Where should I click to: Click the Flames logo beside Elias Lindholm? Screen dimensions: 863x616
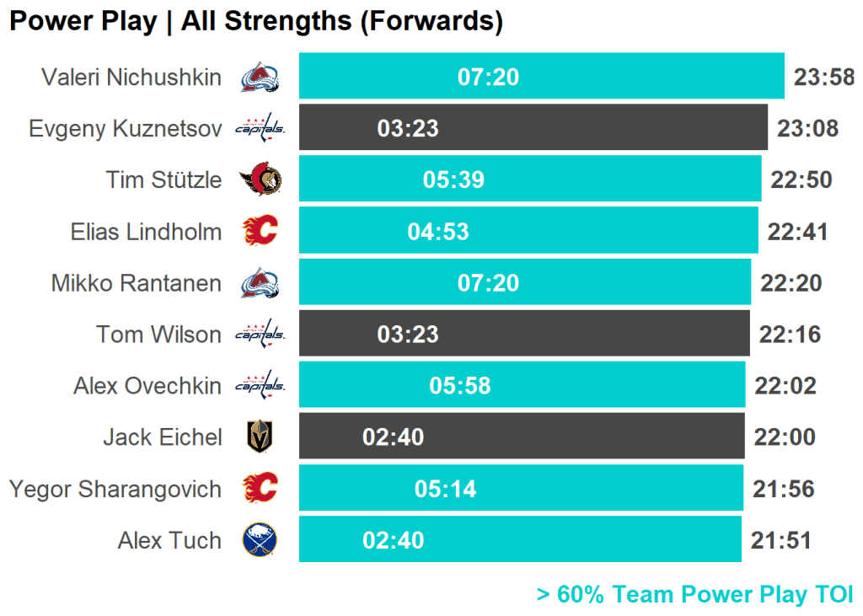click(260, 231)
